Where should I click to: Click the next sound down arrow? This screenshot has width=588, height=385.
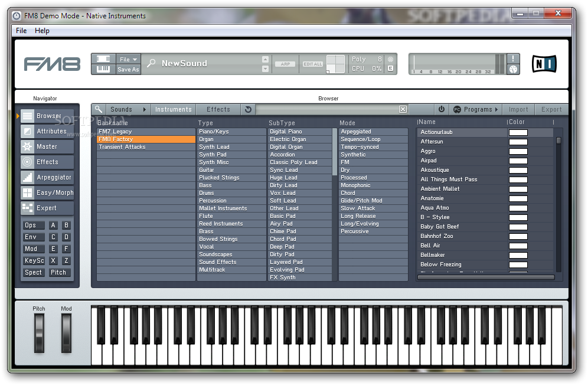(x=265, y=68)
